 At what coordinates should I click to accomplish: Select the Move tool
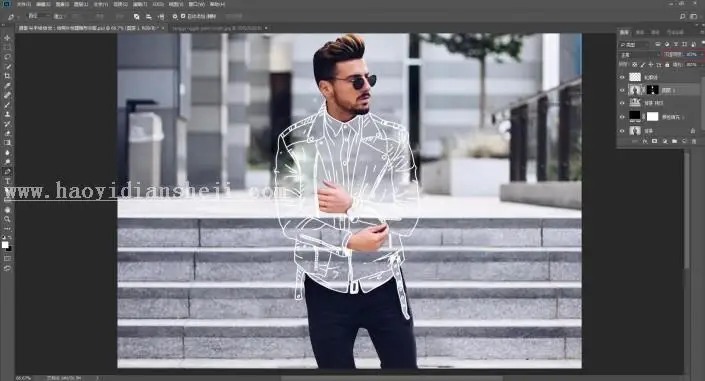click(7, 38)
